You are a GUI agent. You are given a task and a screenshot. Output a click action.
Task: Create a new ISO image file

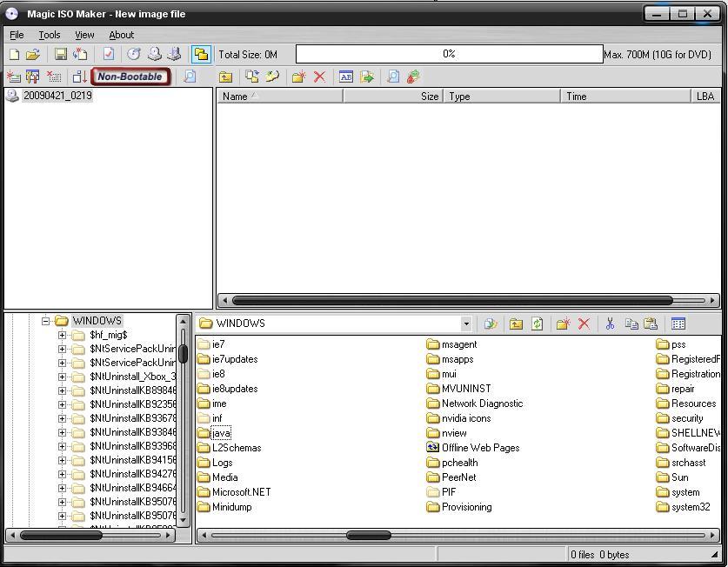(15, 53)
